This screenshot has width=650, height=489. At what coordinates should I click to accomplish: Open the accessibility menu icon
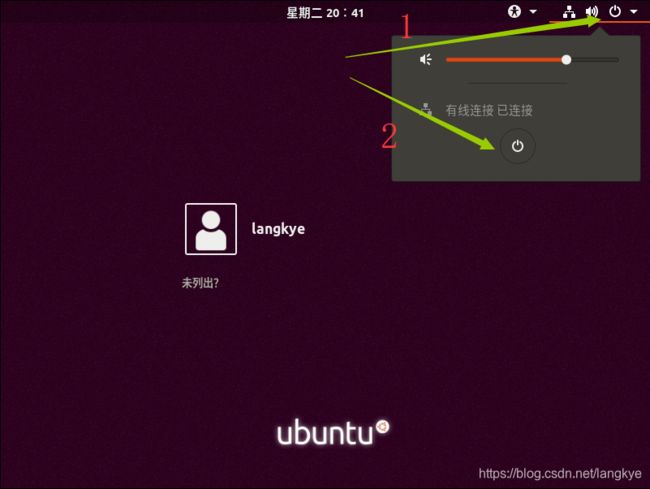click(514, 12)
